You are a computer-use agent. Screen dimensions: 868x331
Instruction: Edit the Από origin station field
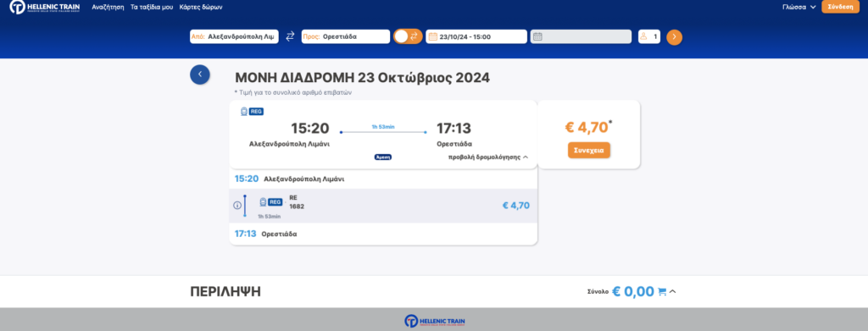tap(234, 36)
